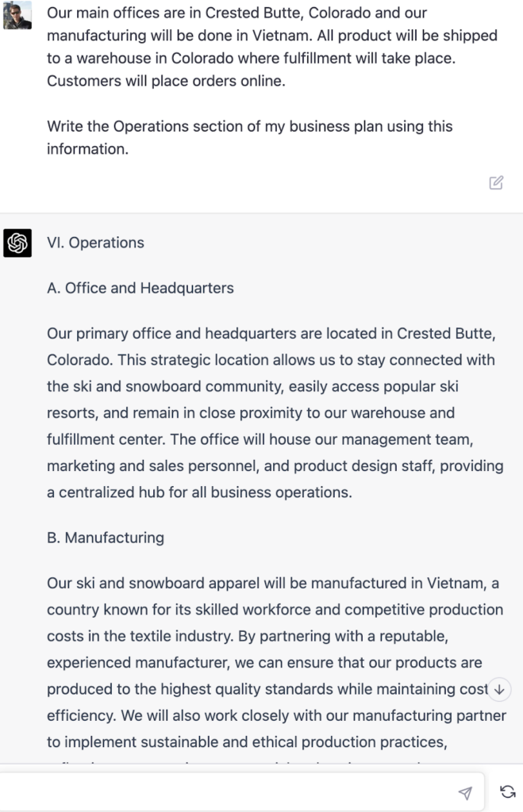Click the scroll-to-bottom circle button
This screenshot has width=523, height=812.
498,690
